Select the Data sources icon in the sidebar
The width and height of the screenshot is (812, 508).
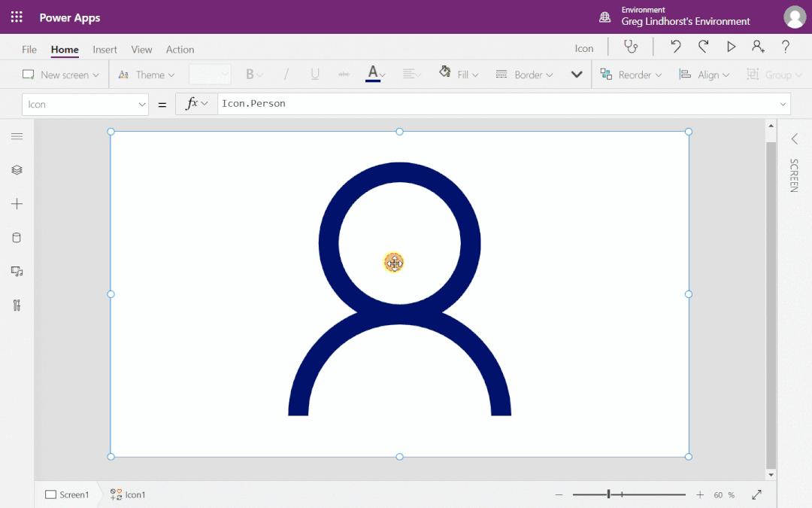[17, 237]
